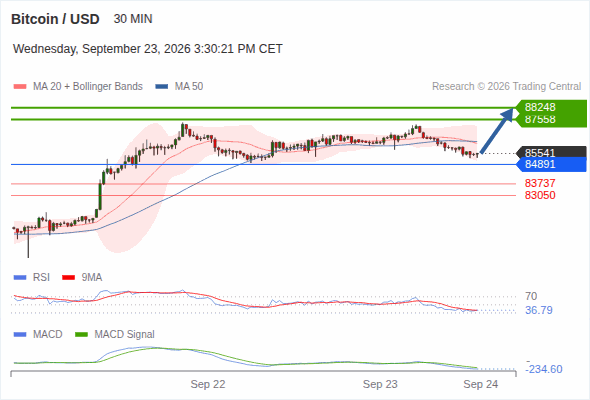This screenshot has width=590, height=400.
Task: Click the MACD Signal green legend marker
Action: pyautogui.click(x=81, y=334)
